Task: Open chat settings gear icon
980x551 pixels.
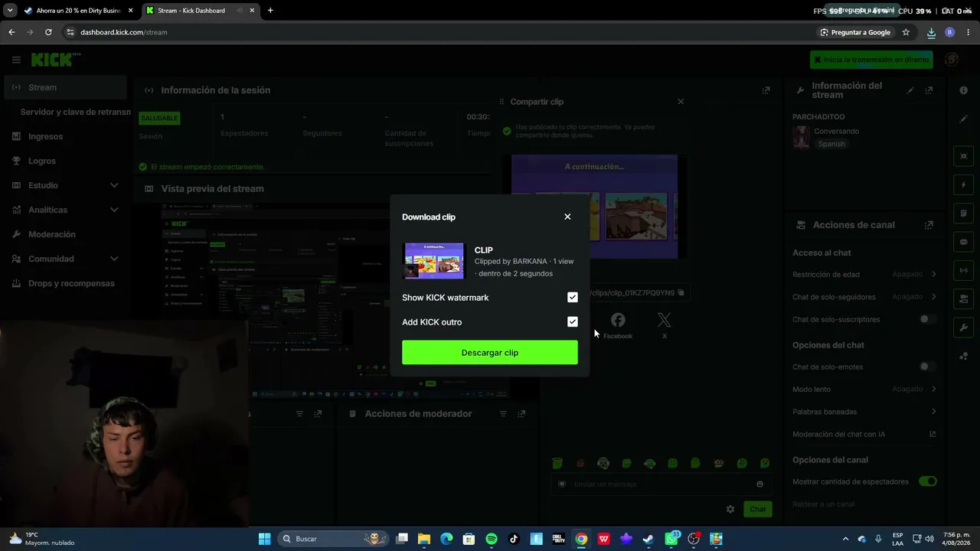Action: tap(730, 509)
